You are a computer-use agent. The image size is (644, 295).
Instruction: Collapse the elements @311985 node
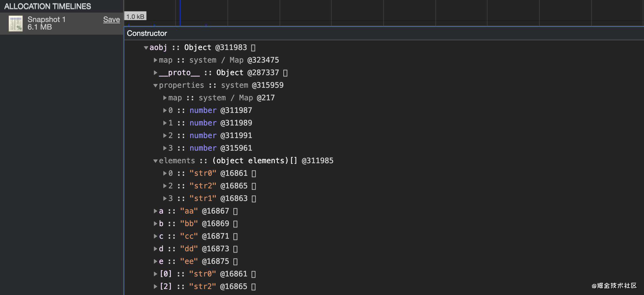click(x=156, y=161)
